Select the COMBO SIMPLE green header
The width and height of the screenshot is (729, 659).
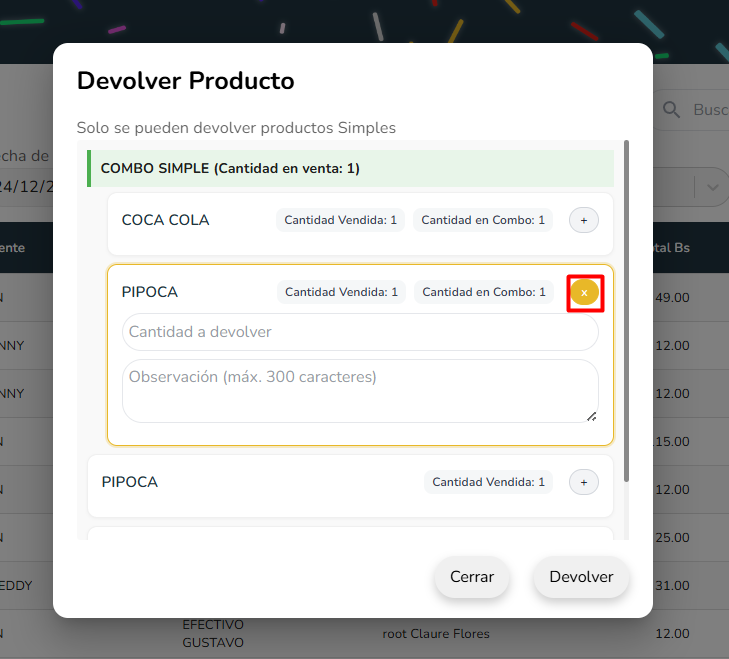click(350, 169)
